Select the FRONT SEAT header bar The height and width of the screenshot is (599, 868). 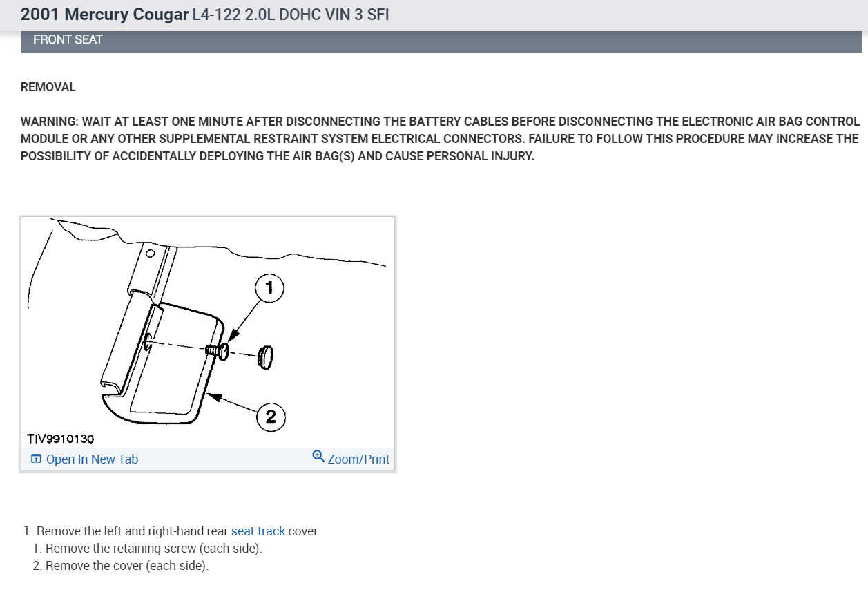(x=441, y=40)
